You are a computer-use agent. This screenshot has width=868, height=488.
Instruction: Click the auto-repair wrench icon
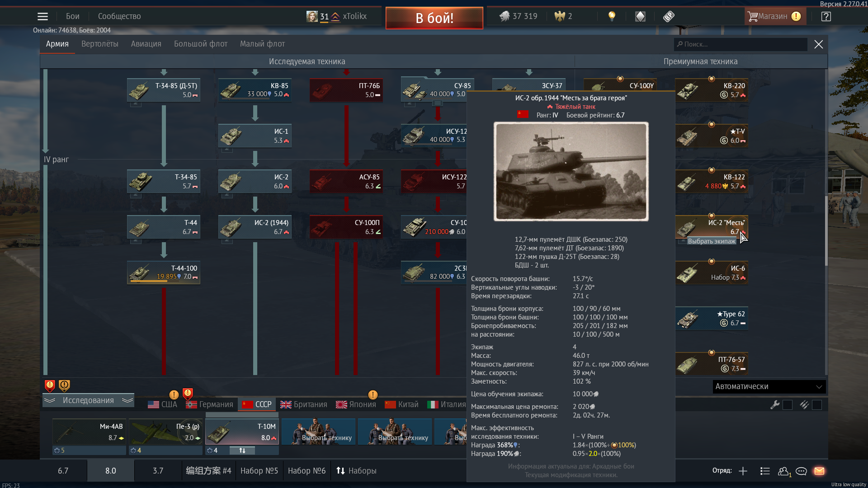(x=775, y=405)
